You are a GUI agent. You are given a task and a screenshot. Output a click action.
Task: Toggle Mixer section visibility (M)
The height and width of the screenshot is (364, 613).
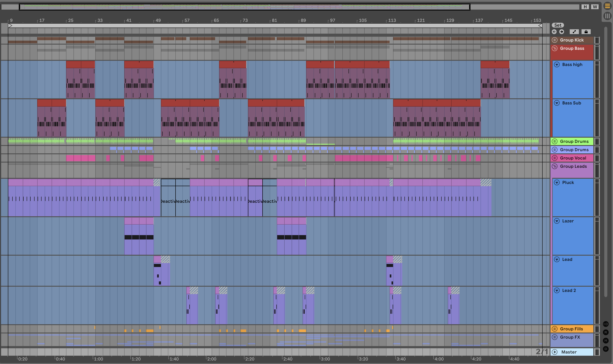[x=606, y=340]
